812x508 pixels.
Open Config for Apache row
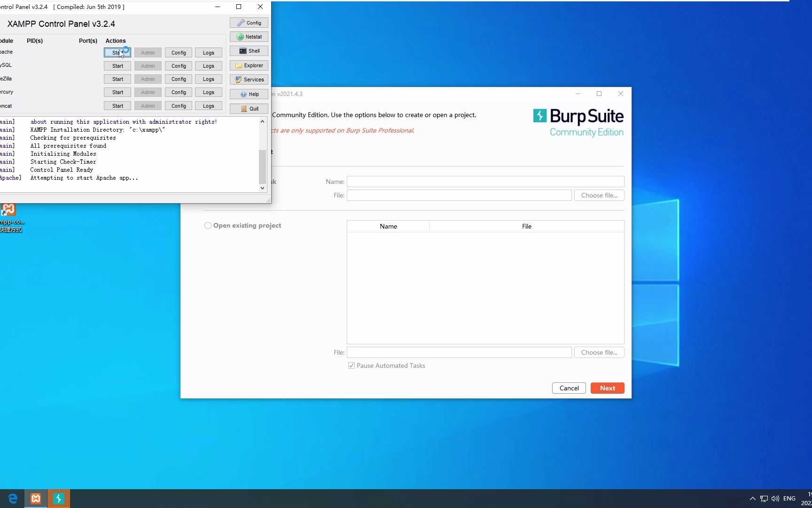(179, 53)
